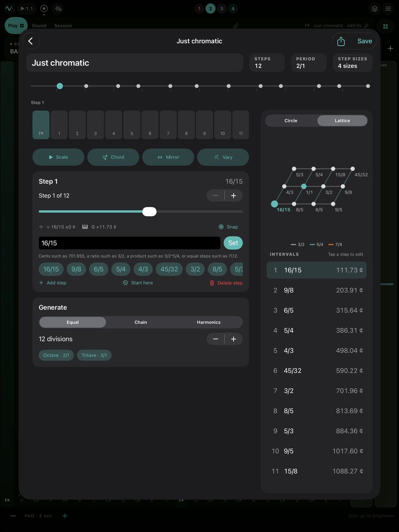399x532 pixels.
Task: Open the STEP SIZES 4 sizes box
Action: (352, 63)
